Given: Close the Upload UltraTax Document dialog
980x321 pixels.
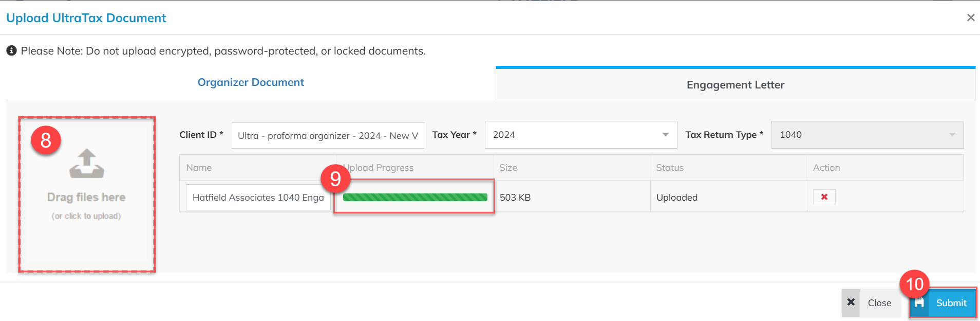Looking at the screenshot, I should click(970, 17).
